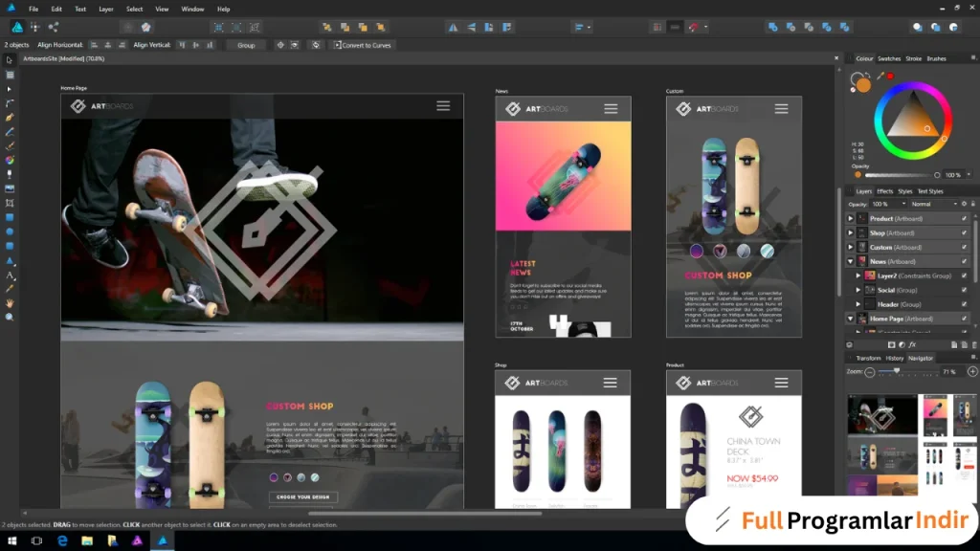
Task: Toggle visibility of Product artboard layer
Action: click(x=965, y=219)
